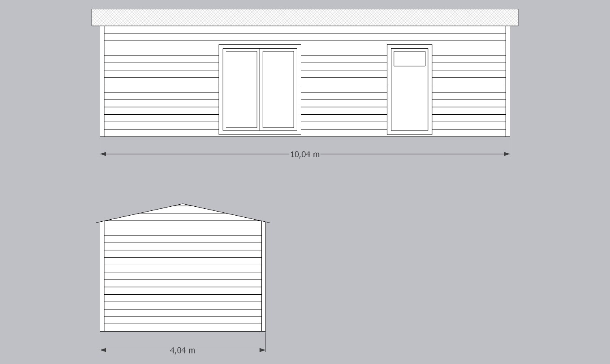Image resolution: width=610 pixels, height=364 pixels.
Task: Select the 4,04 m dimension text
Action: (x=182, y=350)
